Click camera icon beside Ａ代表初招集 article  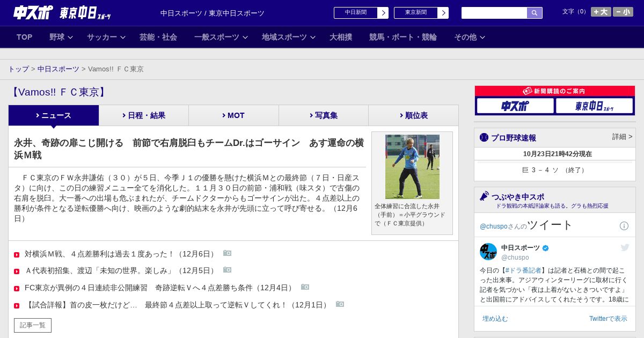click(x=227, y=270)
